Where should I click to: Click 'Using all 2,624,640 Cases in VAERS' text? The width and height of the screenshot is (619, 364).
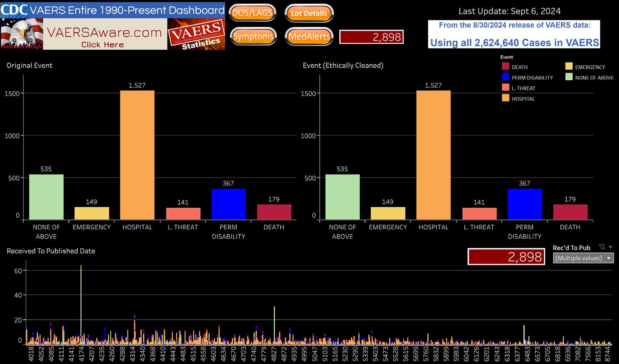514,42
